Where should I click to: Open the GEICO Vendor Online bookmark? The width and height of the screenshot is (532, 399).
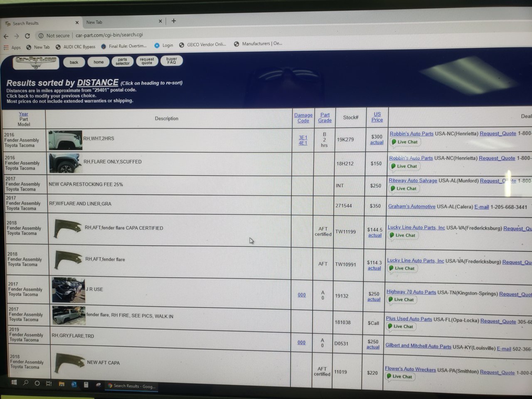[203, 44]
